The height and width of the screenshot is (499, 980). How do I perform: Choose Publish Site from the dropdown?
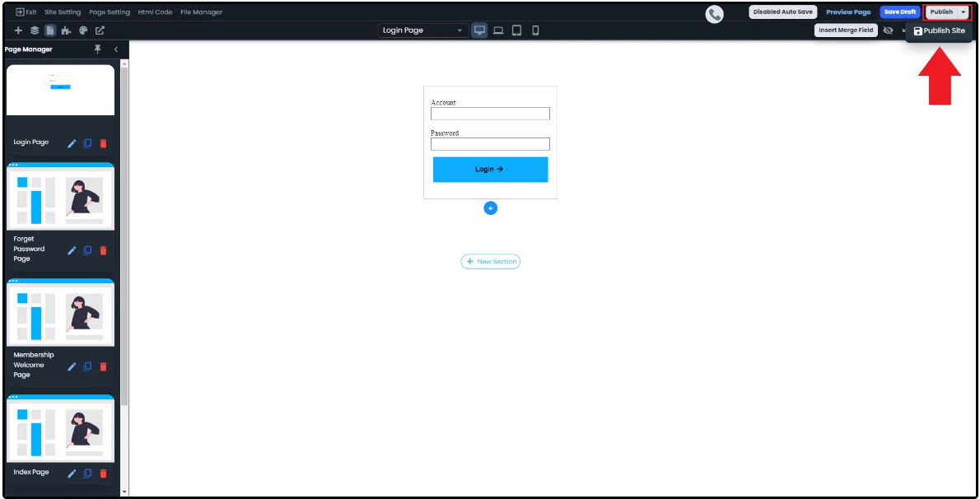[939, 31]
